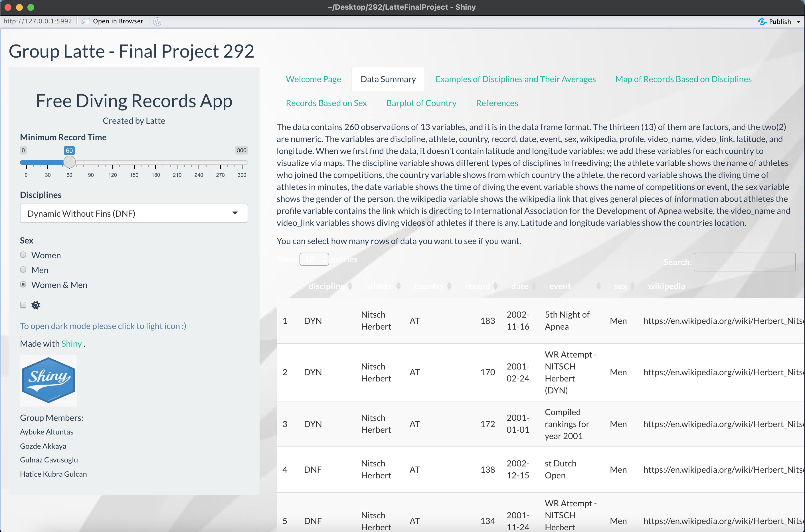The image size is (805, 532).
Task: Click the Shiny hyperlink
Action: [x=71, y=344]
